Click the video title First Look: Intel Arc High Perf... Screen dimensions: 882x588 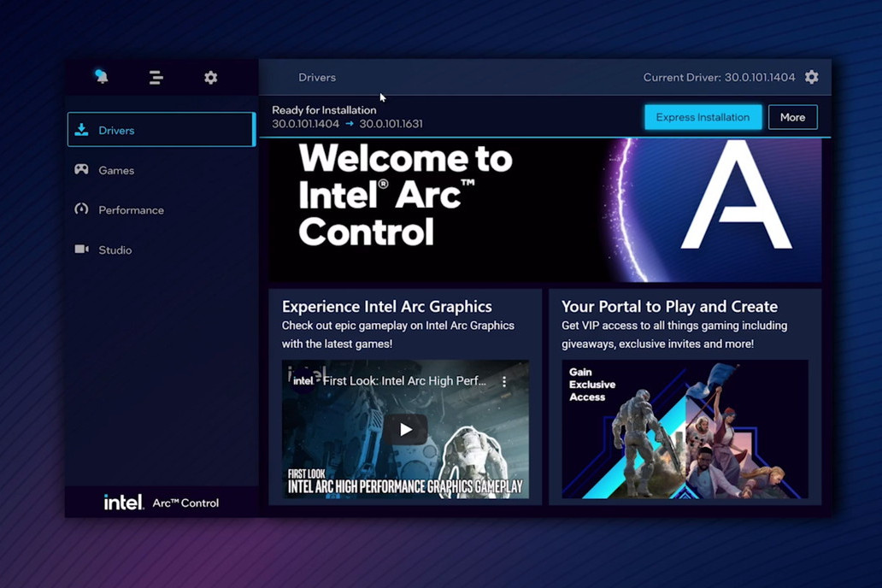pyautogui.click(x=404, y=381)
